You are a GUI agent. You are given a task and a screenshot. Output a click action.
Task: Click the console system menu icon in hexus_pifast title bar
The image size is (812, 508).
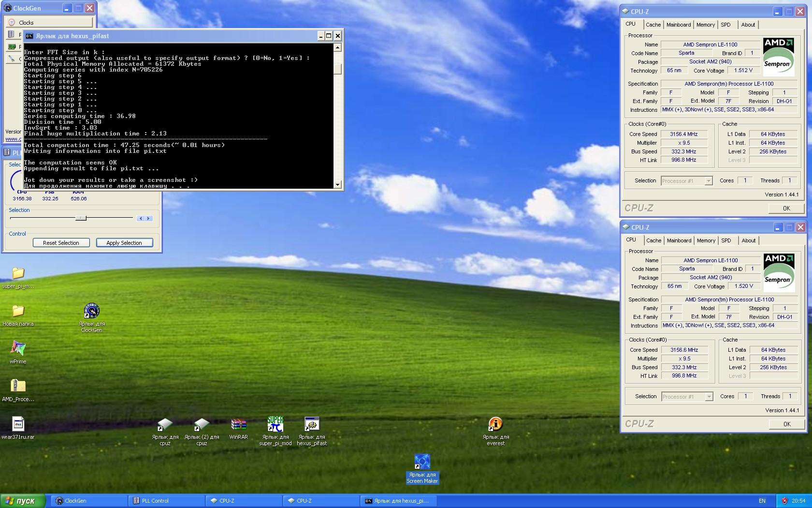(x=29, y=36)
